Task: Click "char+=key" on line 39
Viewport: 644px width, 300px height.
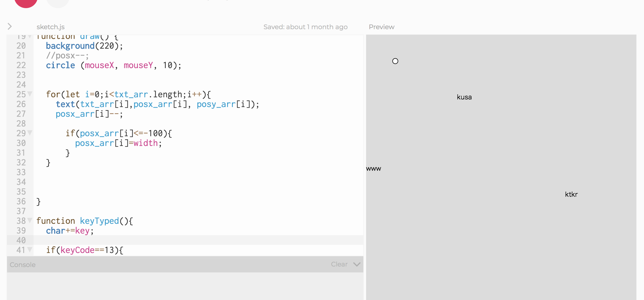Action: coord(68,231)
